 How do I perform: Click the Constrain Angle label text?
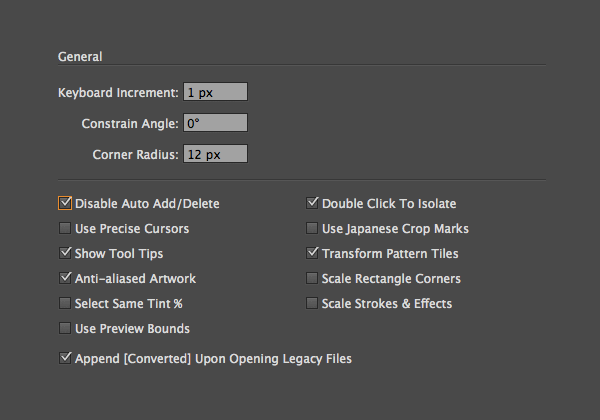[130, 123]
